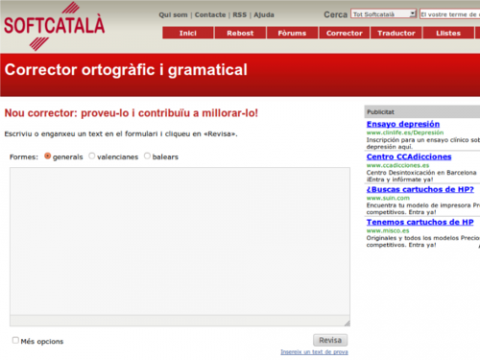Open the RSS link
Screen dimensions: 480x360
(x=240, y=15)
